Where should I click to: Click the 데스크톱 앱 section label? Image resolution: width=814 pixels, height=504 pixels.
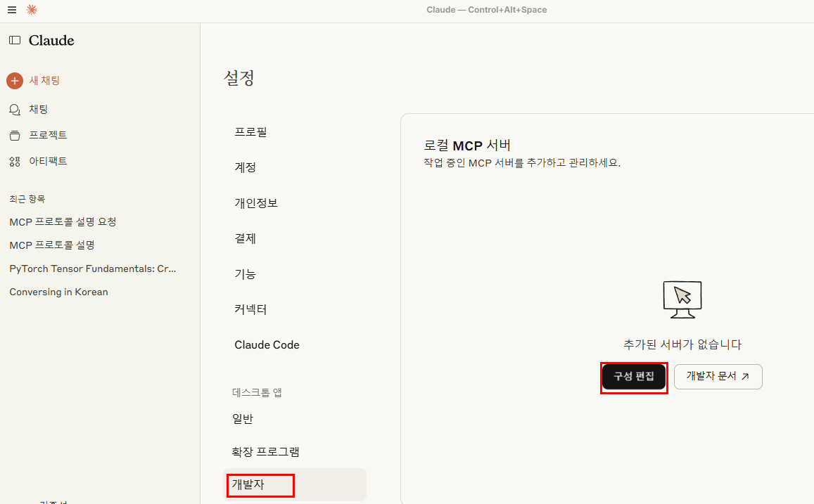(x=257, y=392)
